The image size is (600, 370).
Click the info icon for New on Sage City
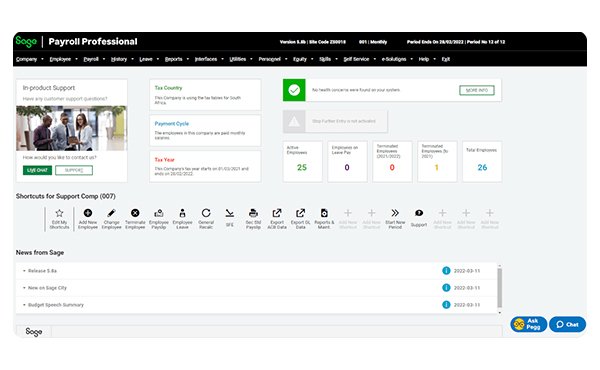(x=446, y=287)
